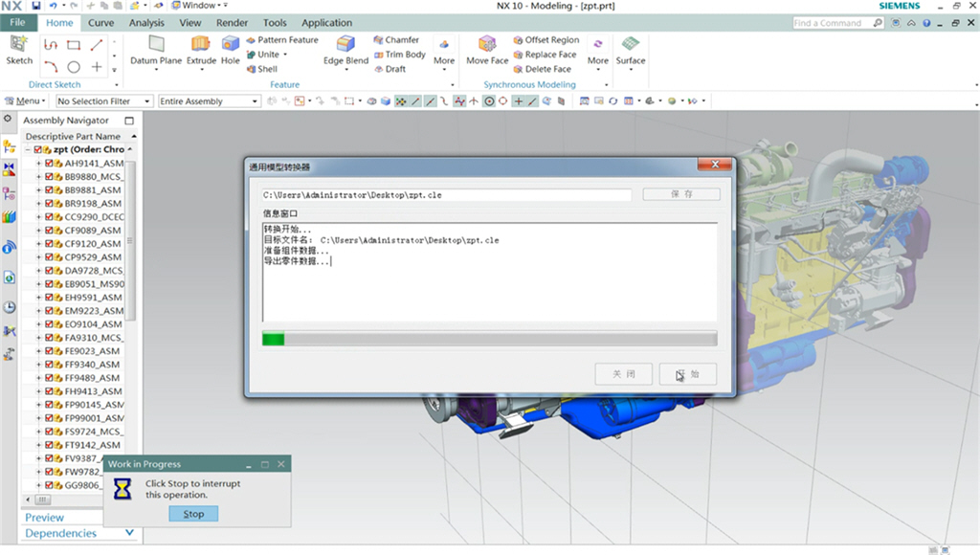Select the Point sketch tool
Viewport: 980px width, 555px height.
(x=97, y=66)
